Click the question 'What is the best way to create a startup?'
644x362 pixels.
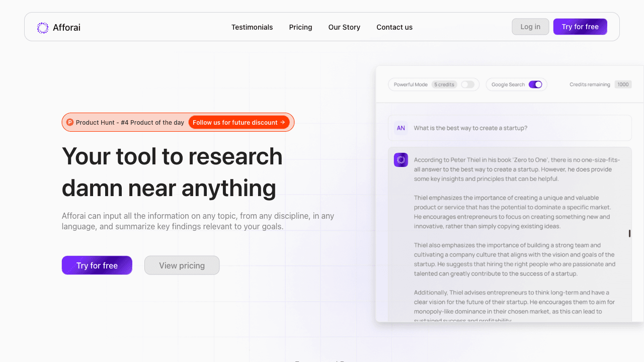[x=470, y=128]
